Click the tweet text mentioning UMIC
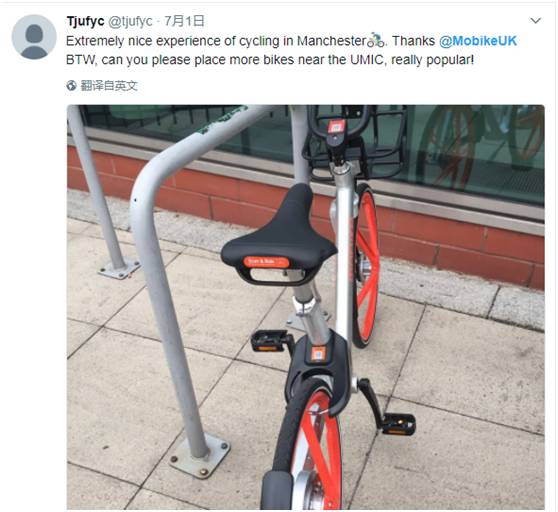558x512 pixels. 270,59
